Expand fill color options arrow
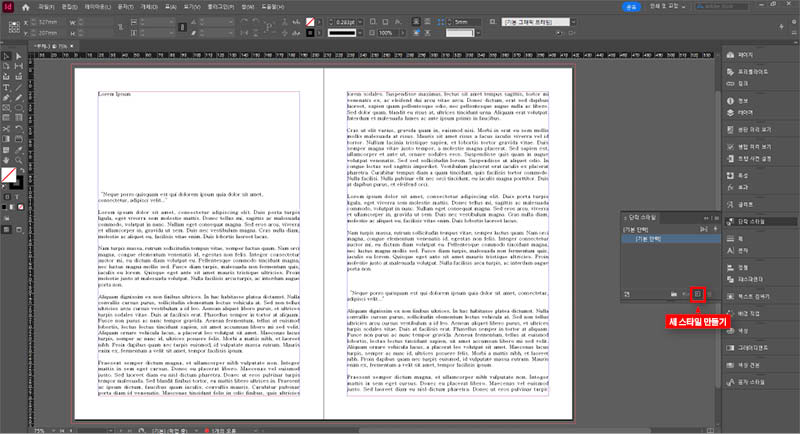 coord(319,22)
